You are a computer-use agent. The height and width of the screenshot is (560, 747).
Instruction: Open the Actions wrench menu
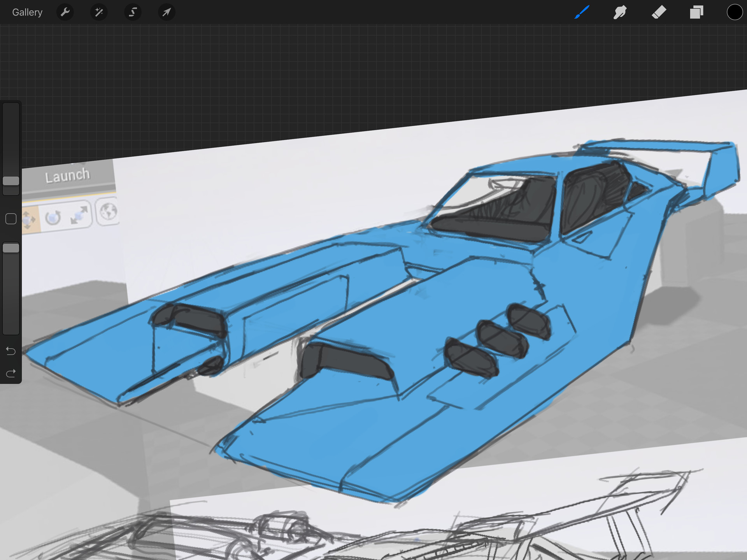tap(65, 12)
